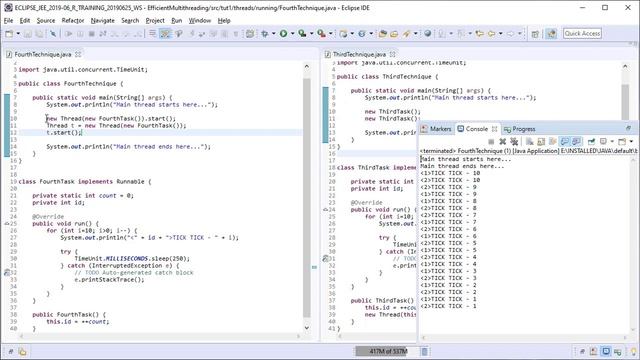This screenshot has height=360, width=640.
Task: Click the Display Selected Console icon
Action: (x=603, y=141)
